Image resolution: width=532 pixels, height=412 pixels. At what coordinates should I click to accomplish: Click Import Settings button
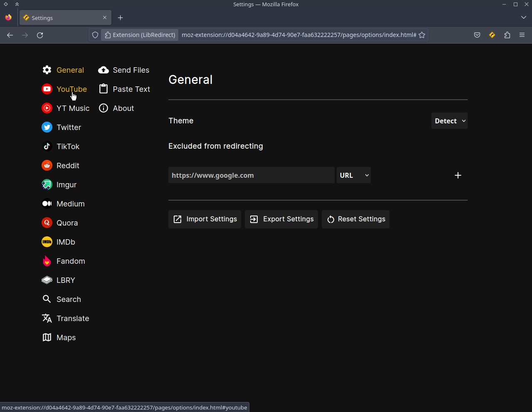(205, 219)
